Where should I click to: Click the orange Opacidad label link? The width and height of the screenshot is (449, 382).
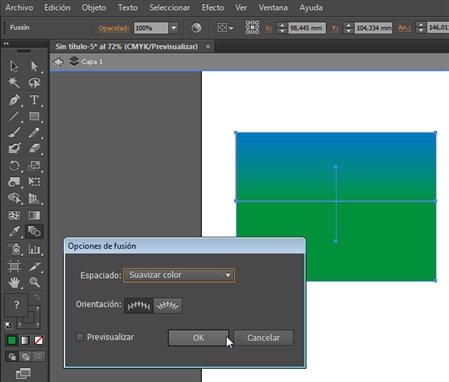tap(113, 28)
